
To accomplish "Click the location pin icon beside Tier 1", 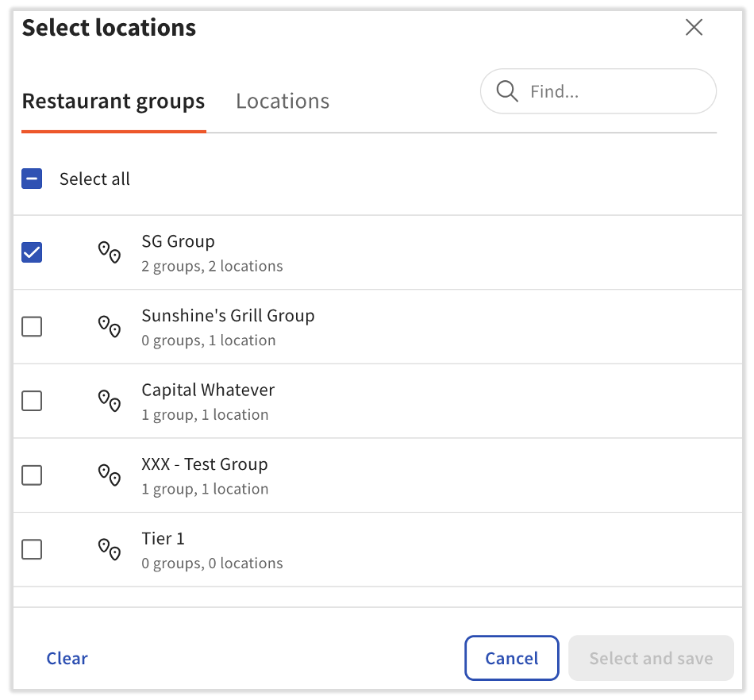I will (x=110, y=548).
